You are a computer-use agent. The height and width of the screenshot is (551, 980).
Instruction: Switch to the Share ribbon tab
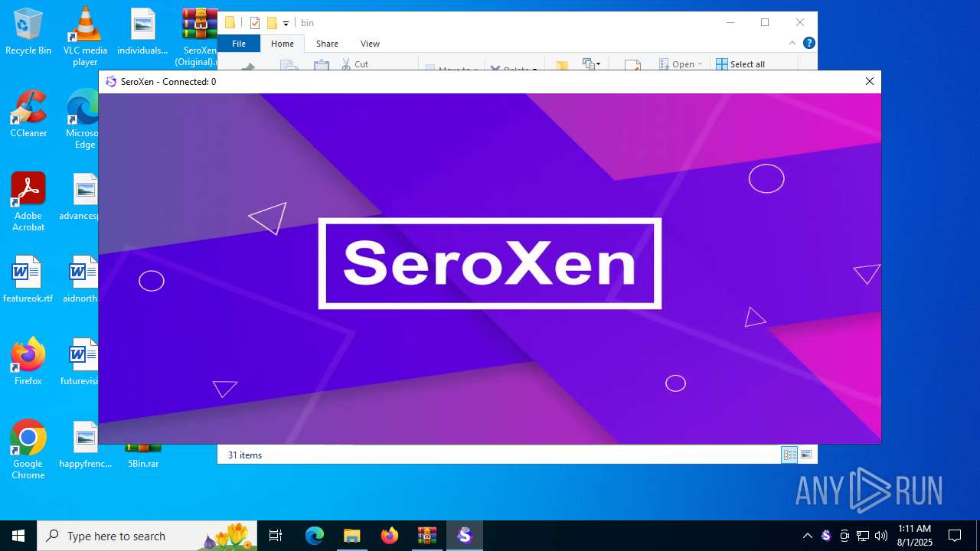click(327, 44)
